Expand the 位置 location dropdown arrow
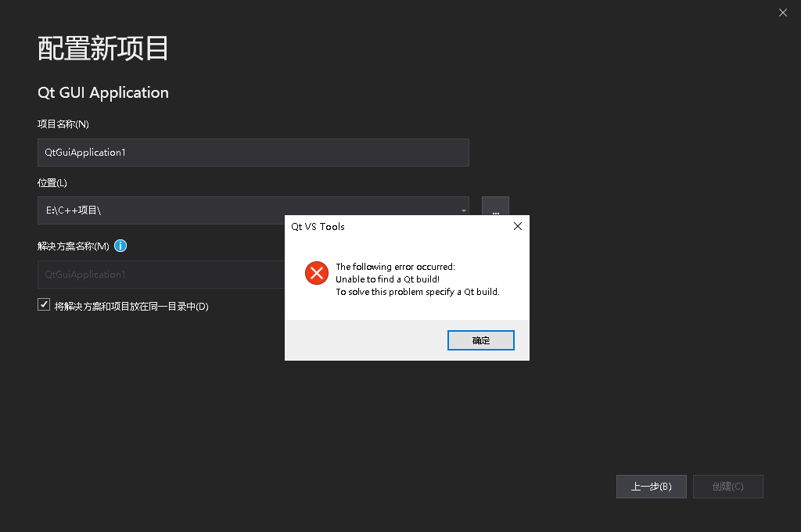Screen dimensions: 801x532 [462, 210]
